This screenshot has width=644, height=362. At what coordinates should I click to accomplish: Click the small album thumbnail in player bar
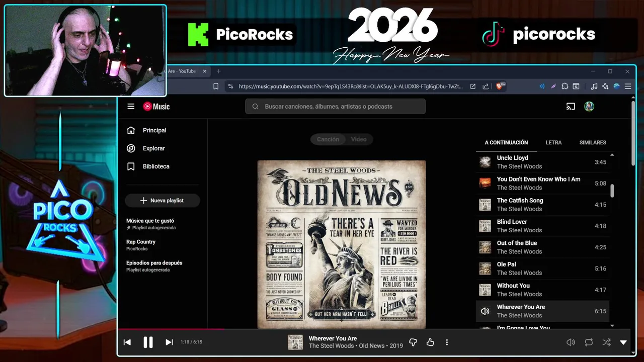[x=295, y=342]
